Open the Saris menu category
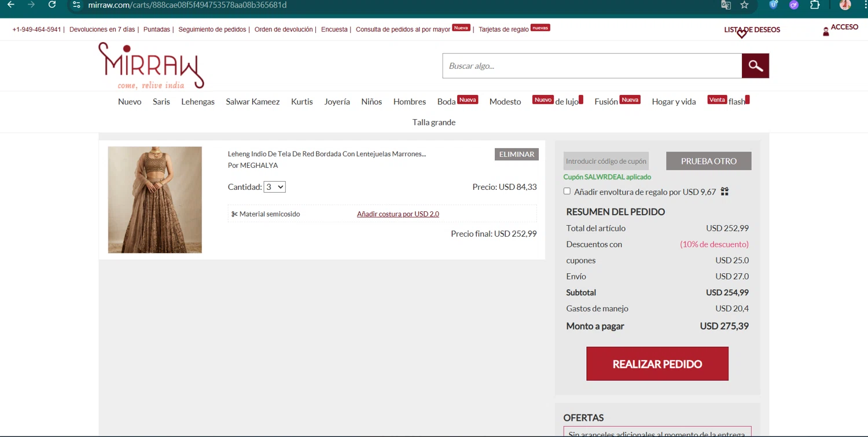Screen dimensions: 868x437 (161, 102)
